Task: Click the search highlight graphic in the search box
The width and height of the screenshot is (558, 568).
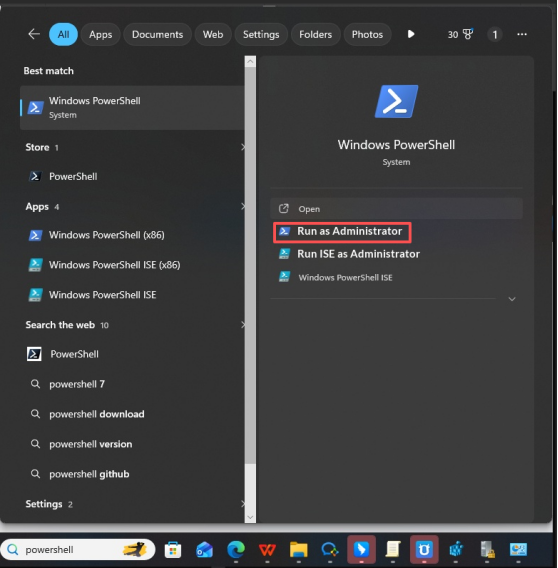Action: [x=135, y=550]
